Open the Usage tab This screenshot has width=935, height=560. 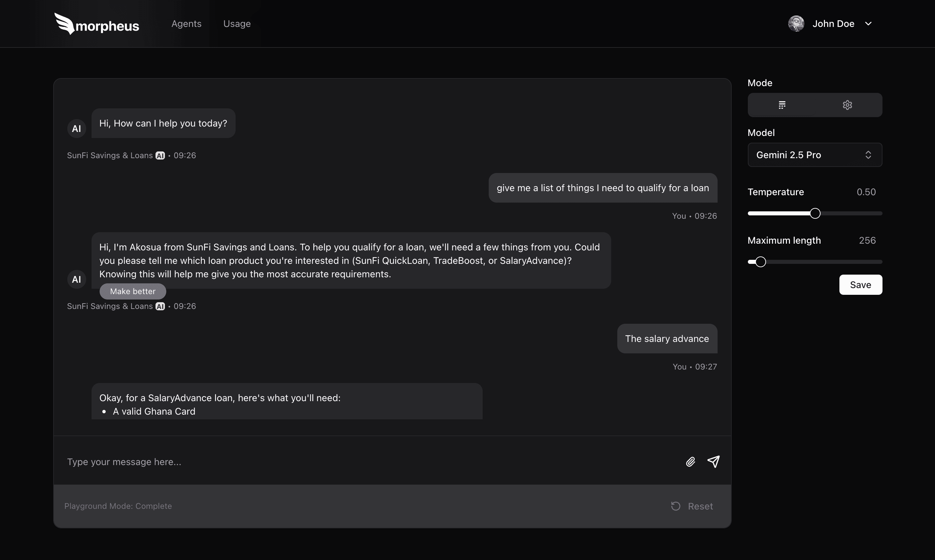pos(237,24)
